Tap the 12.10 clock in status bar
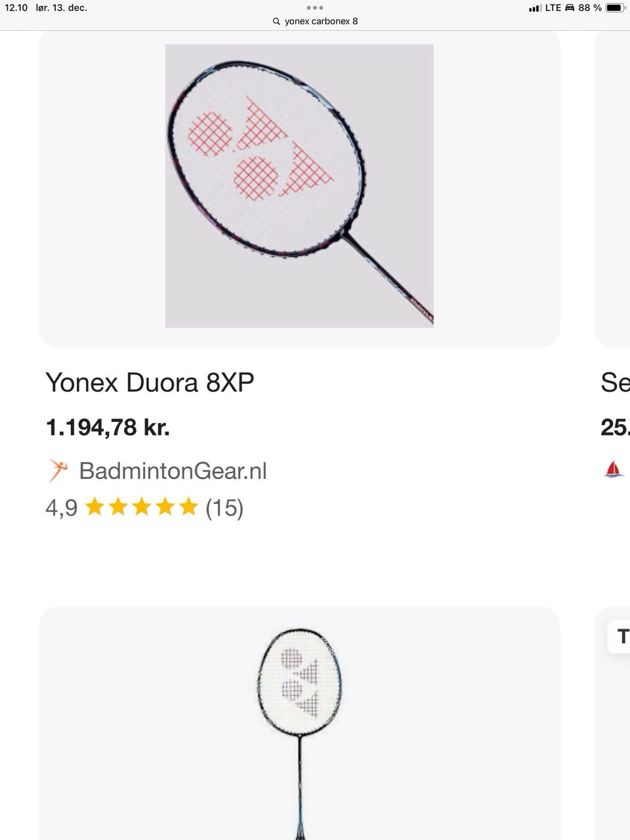This screenshot has width=630, height=840. click(16, 8)
